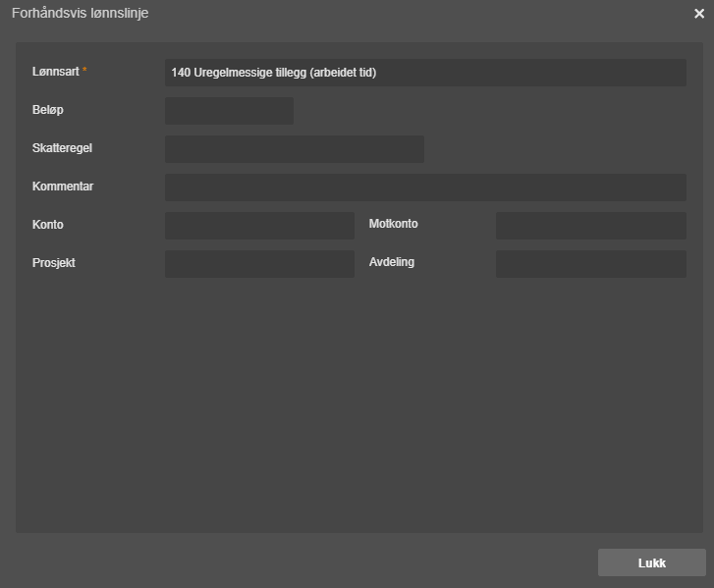Open the Skatteregel field

click(x=295, y=149)
